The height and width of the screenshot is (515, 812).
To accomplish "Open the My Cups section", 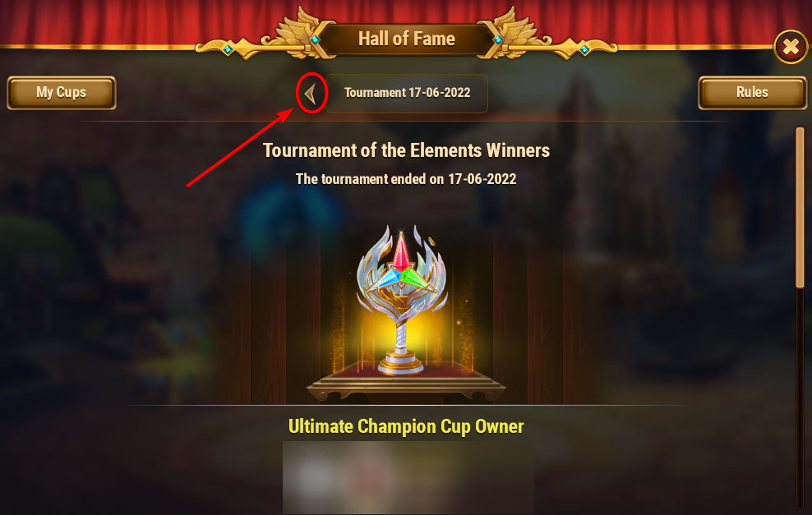I will pos(61,93).
